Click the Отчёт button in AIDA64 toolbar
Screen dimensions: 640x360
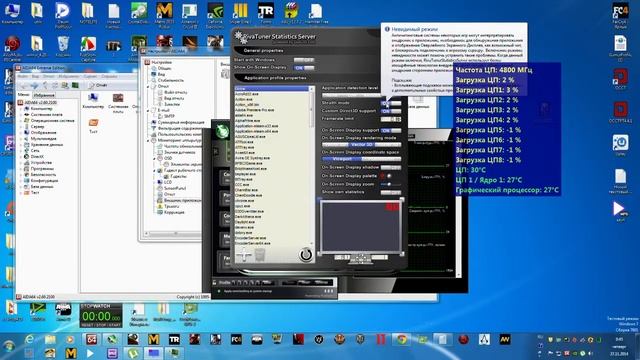tap(98, 85)
